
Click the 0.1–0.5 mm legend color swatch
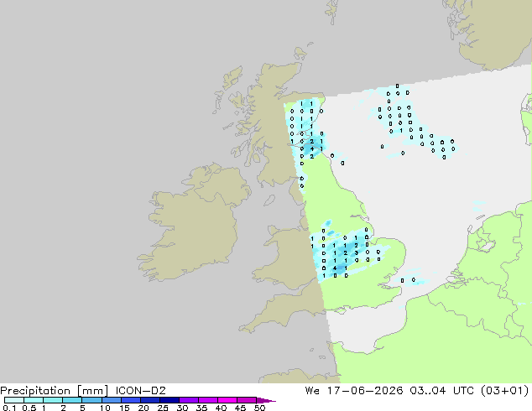(x=14, y=400)
